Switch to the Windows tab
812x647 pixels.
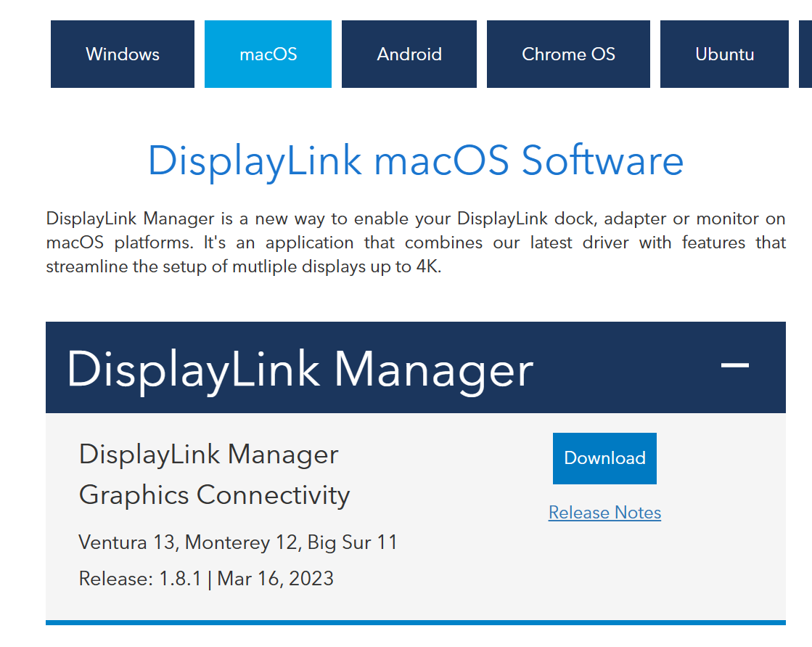pos(123,54)
